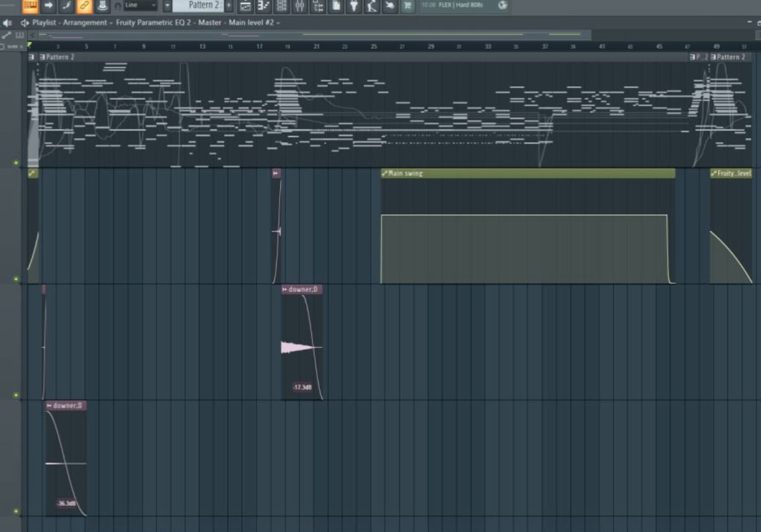
Task: Open the Line snap dropdown
Action: (140, 5)
